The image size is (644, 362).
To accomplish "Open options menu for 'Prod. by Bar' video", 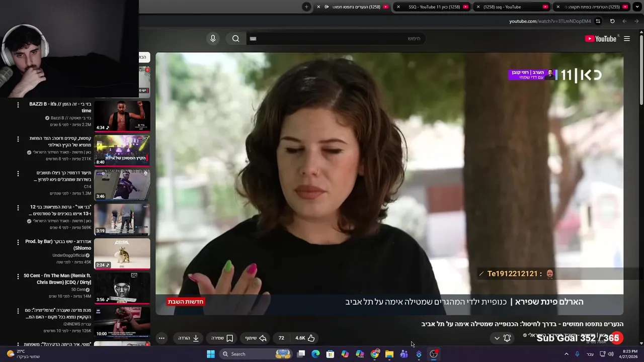I will (x=18, y=242).
